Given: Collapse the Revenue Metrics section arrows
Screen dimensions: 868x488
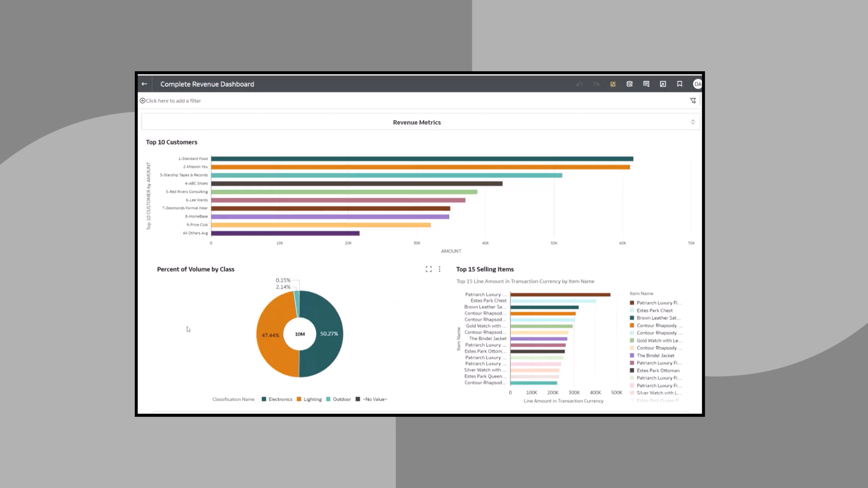Looking at the screenshot, I should 693,122.
